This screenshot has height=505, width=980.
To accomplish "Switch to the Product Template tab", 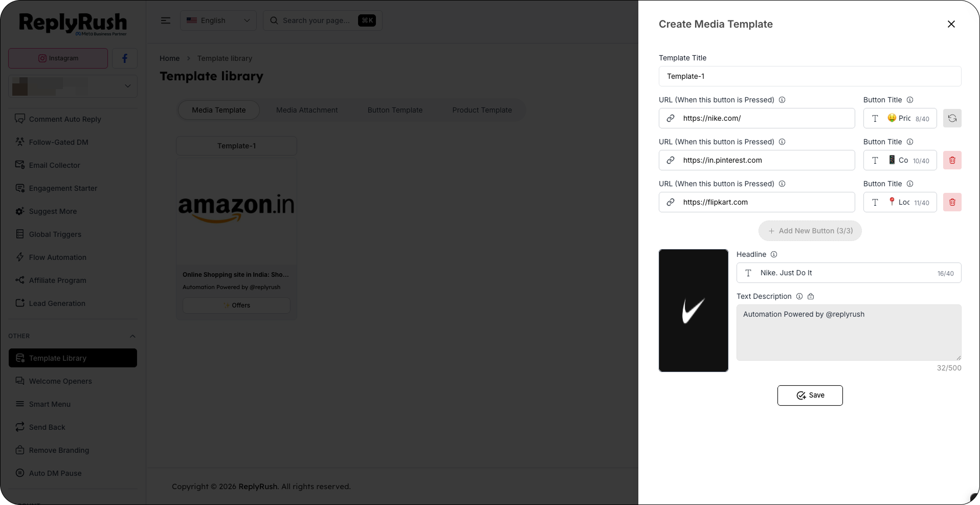I will pyautogui.click(x=482, y=110).
